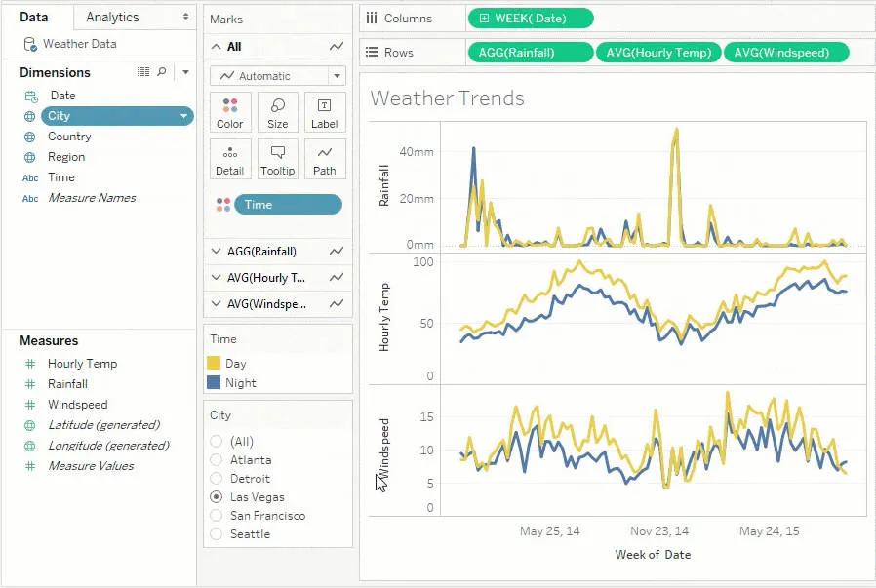
Task: Click the yellow Day color swatch
Action: [214, 364]
